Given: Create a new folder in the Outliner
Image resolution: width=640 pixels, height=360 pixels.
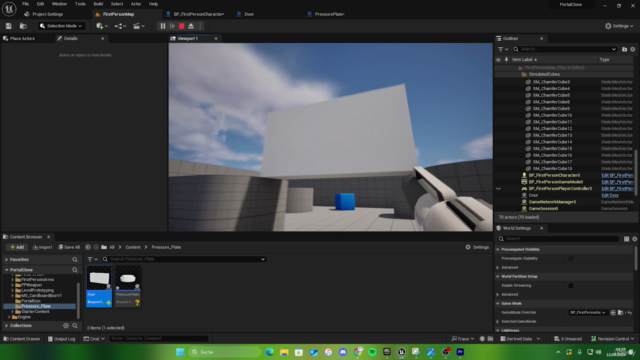Looking at the screenshot, I should pos(624,49).
